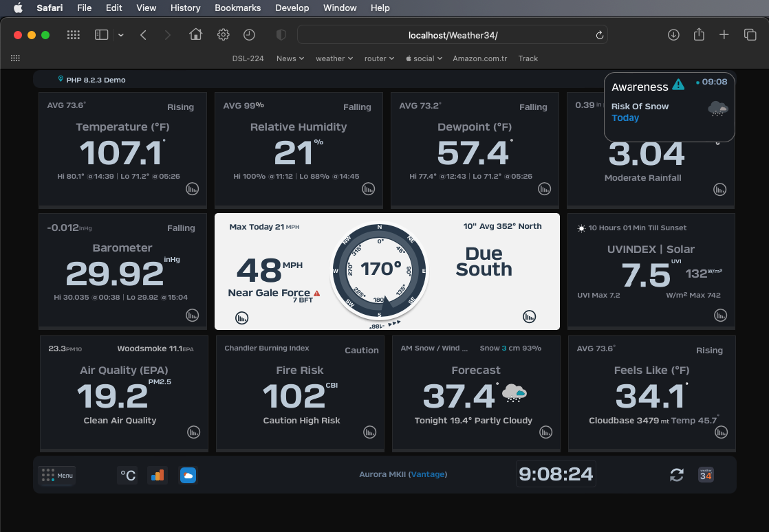Image resolution: width=769 pixels, height=532 pixels.
Task: Open the Moderate Rainfall chart icon
Action: (719, 190)
